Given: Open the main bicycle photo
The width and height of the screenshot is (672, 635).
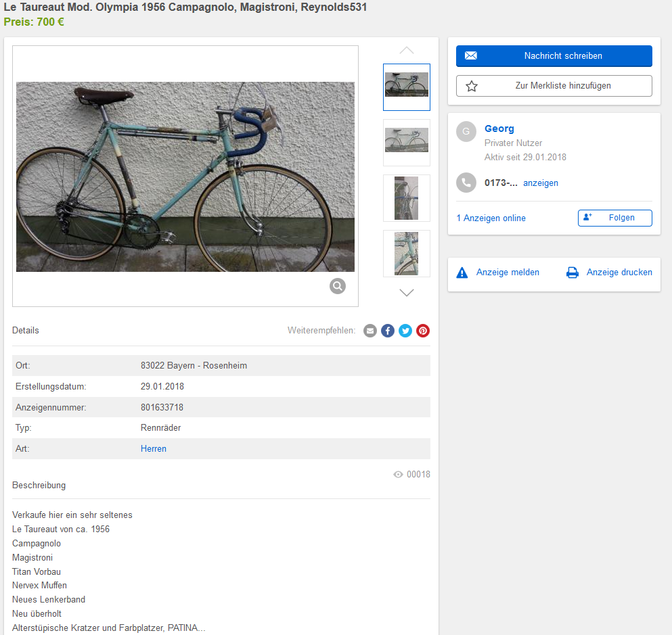Looking at the screenshot, I should point(185,177).
